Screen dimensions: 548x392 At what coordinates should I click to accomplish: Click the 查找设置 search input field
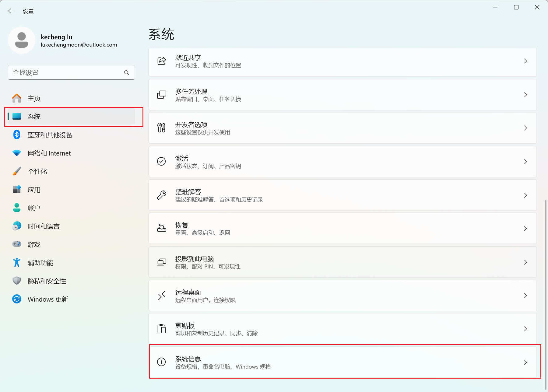pyautogui.click(x=65, y=73)
